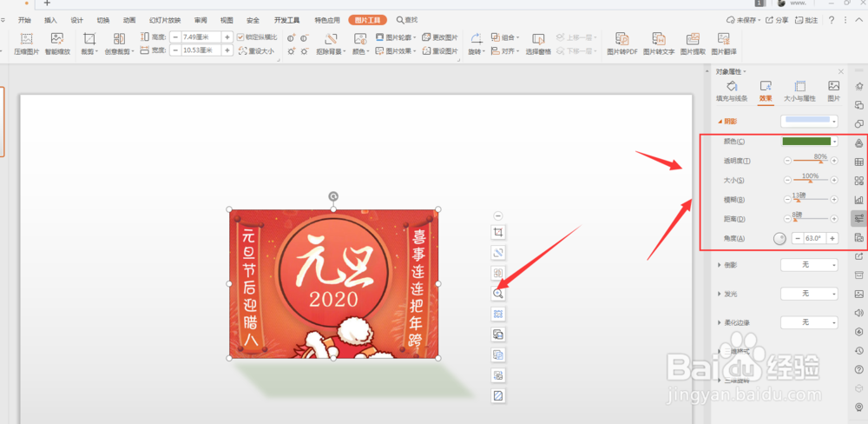Image resolution: width=868 pixels, height=424 pixels.
Task: Click the history clock icon in right sidebar
Action: click(859, 350)
